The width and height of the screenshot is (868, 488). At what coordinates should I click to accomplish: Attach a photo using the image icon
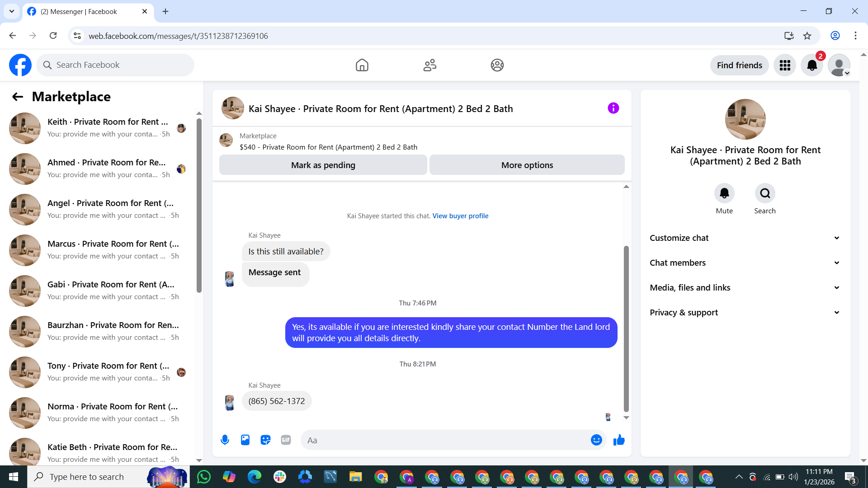coord(245,440)
